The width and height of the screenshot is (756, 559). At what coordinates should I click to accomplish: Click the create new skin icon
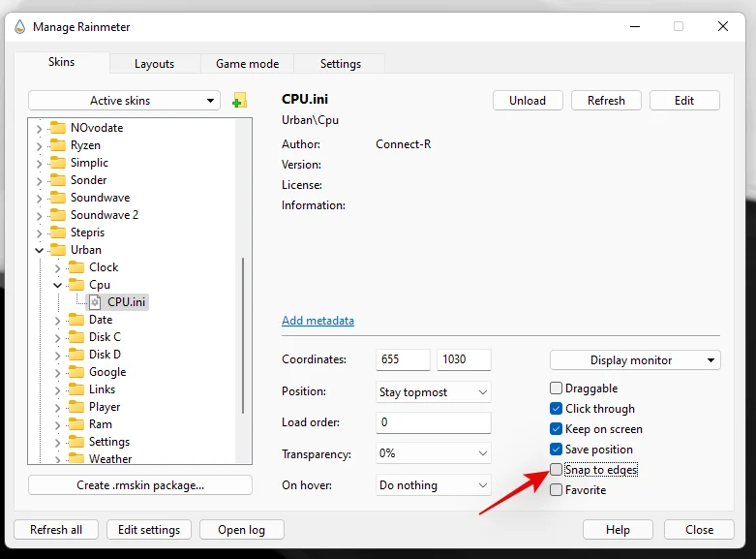click(239, 101)
